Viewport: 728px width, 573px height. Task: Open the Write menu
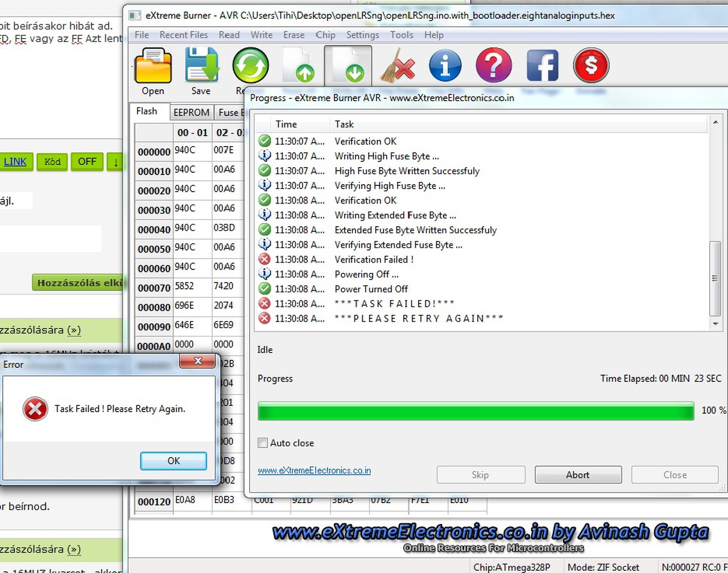[x=262, y=35]
